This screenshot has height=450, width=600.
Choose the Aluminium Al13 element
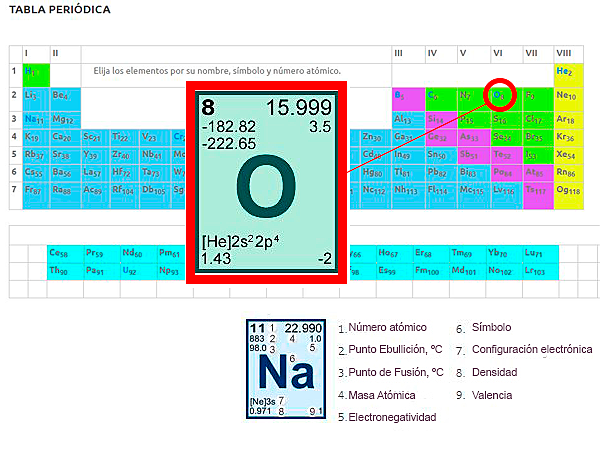coord(408,120)
